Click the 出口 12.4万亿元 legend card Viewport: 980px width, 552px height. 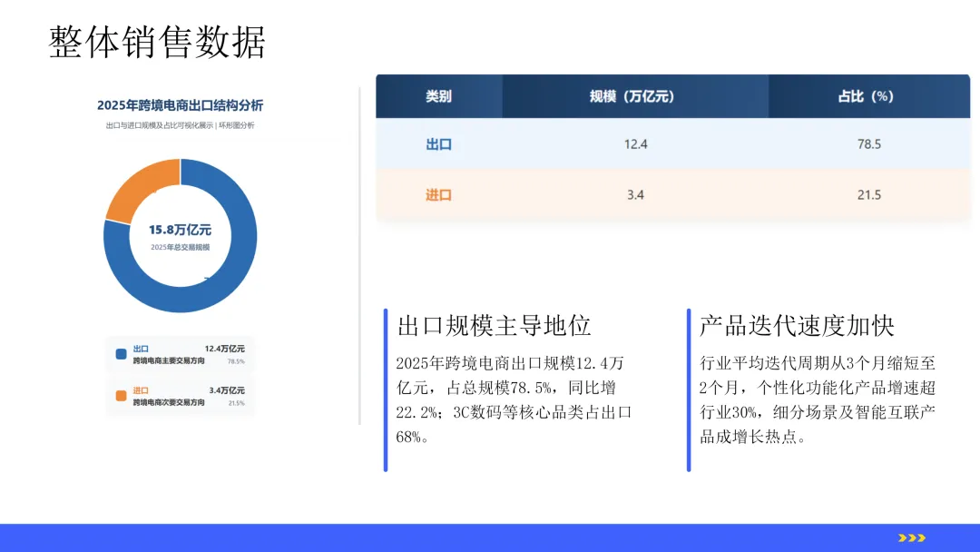[180, 354]
